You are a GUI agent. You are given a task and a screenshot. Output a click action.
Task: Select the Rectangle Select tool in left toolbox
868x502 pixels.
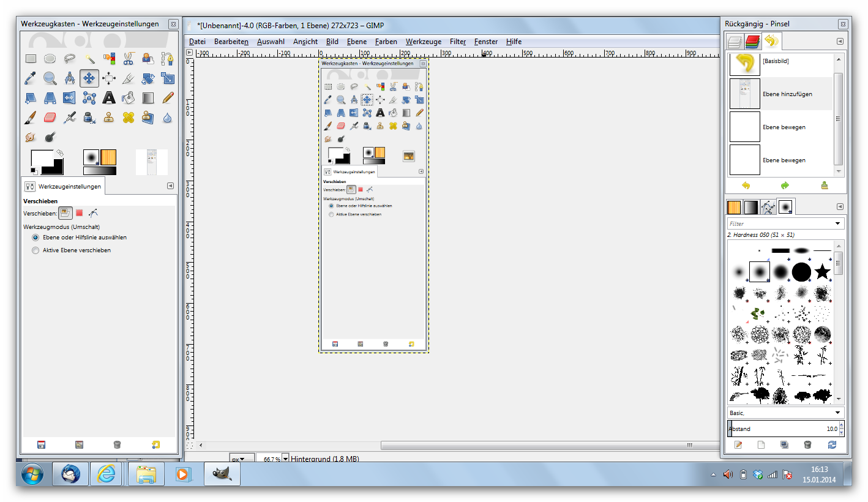(31, 59)
